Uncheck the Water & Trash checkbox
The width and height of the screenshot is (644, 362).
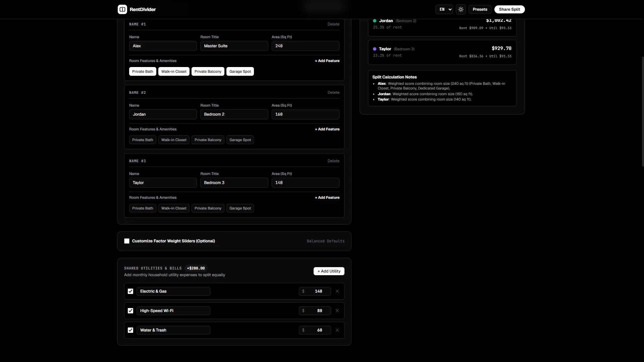[x=130, y=330]
